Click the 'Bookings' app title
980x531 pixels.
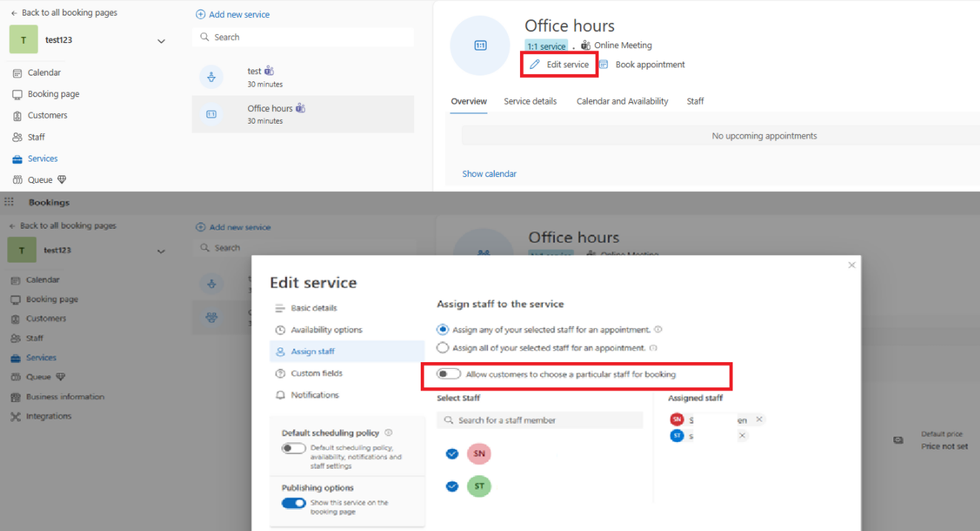49,202
